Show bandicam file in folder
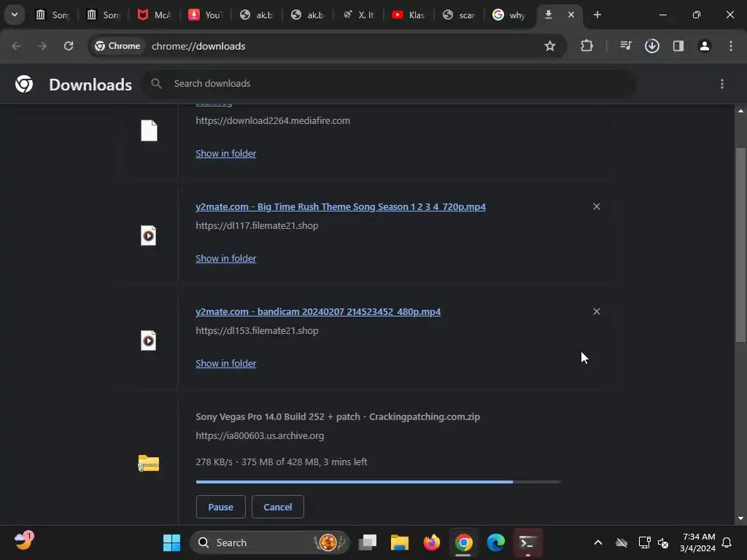 [226, 363]
